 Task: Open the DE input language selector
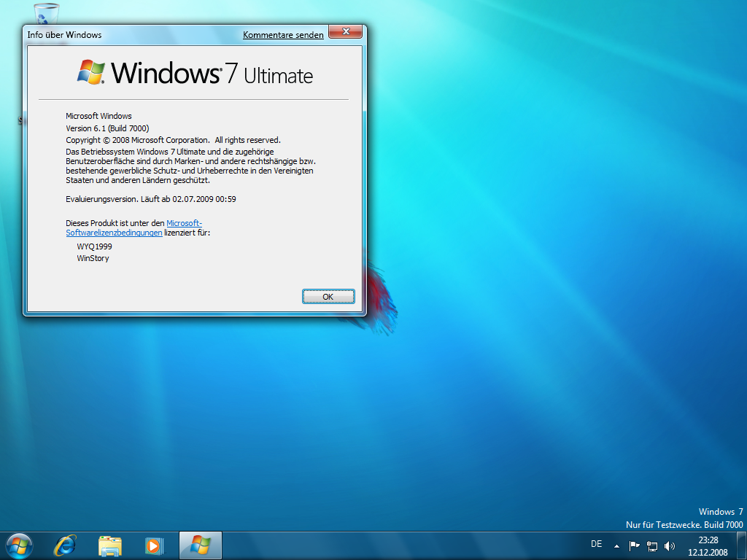(x=596, y=544)
